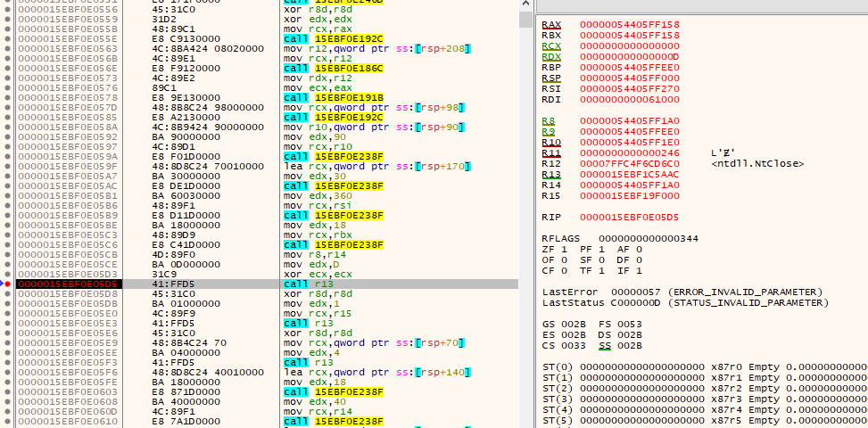Image resolution: width=868 pixels, height=428 pixels.
Task: Select the RAX register value
Action: 630,24
